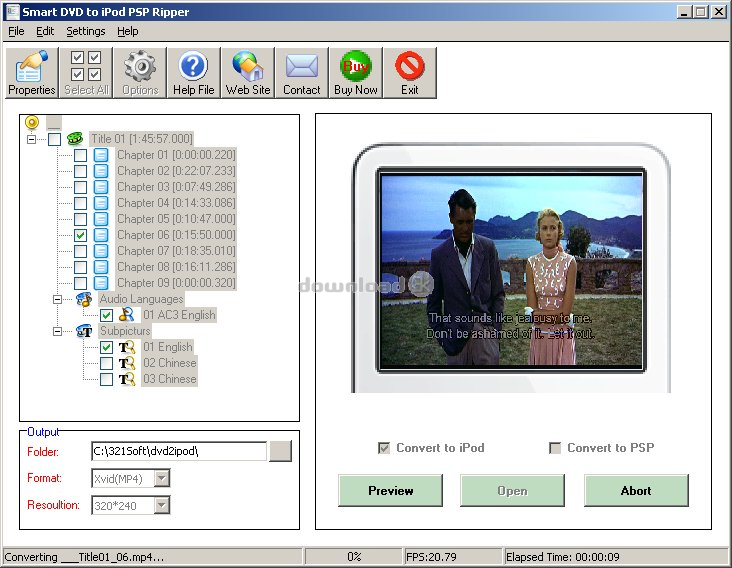Click the FPS:20.79 status entry

[x=453, y=557]
